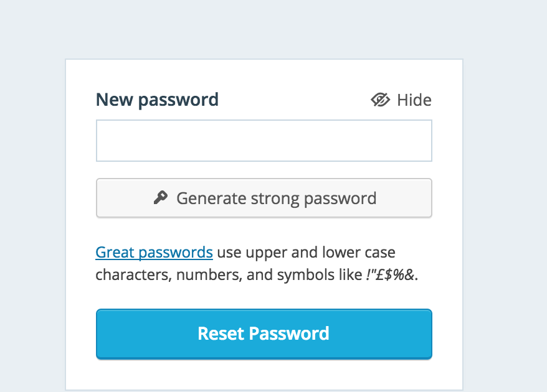Click inside the empty password text box
This screenshot has height=392, width=547.
coord(264,141)
